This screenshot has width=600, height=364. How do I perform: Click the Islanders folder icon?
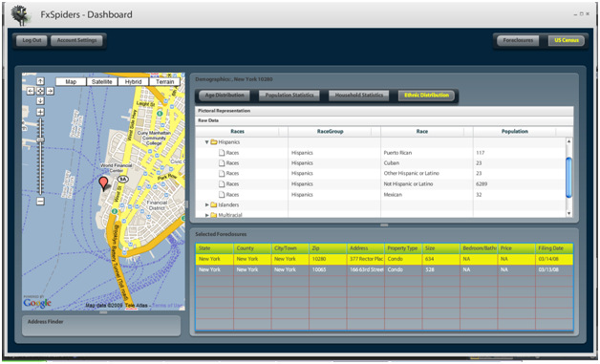214,204
